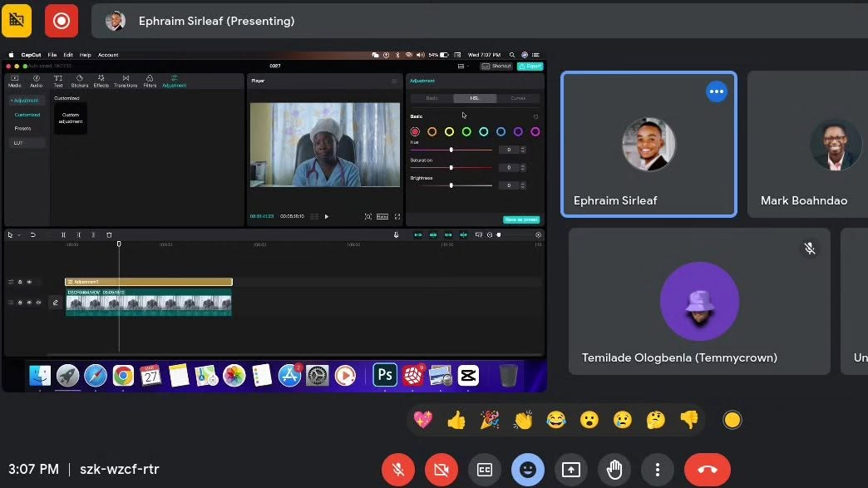This screenshot has height=488, width=868.
Task: Open the reaction skin tone selector
Action: coord(732,420)
